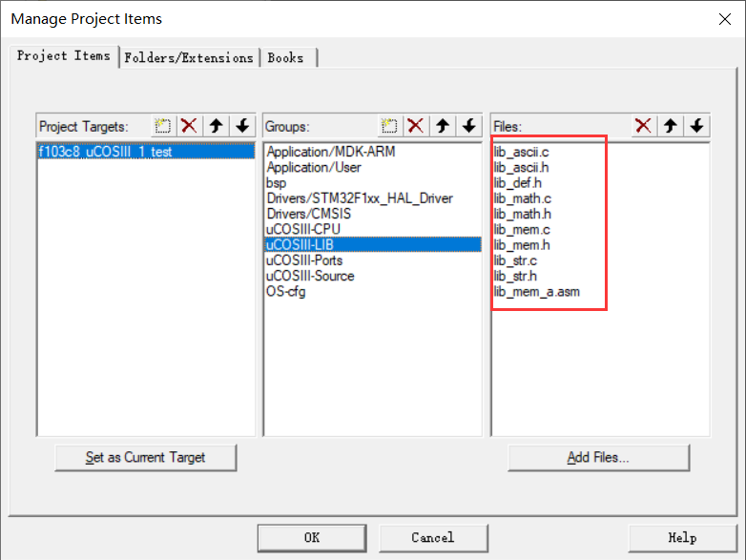The height and width of the screenshot is (560, 746).
Task: Move project target up
Action: (216, 126)
